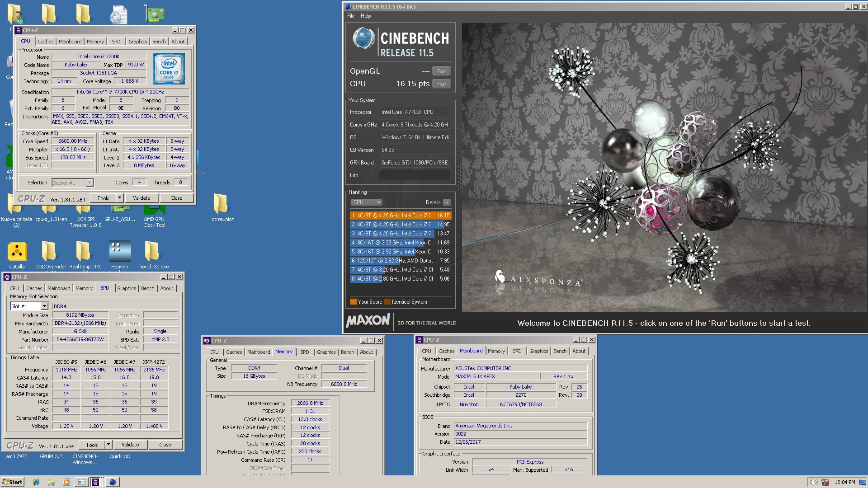Image resolution: width=868 pixels, height=488 pixels.
Task: Click the Part Number F4-4266C19-8GTZSW field
Action: [80, 339]
